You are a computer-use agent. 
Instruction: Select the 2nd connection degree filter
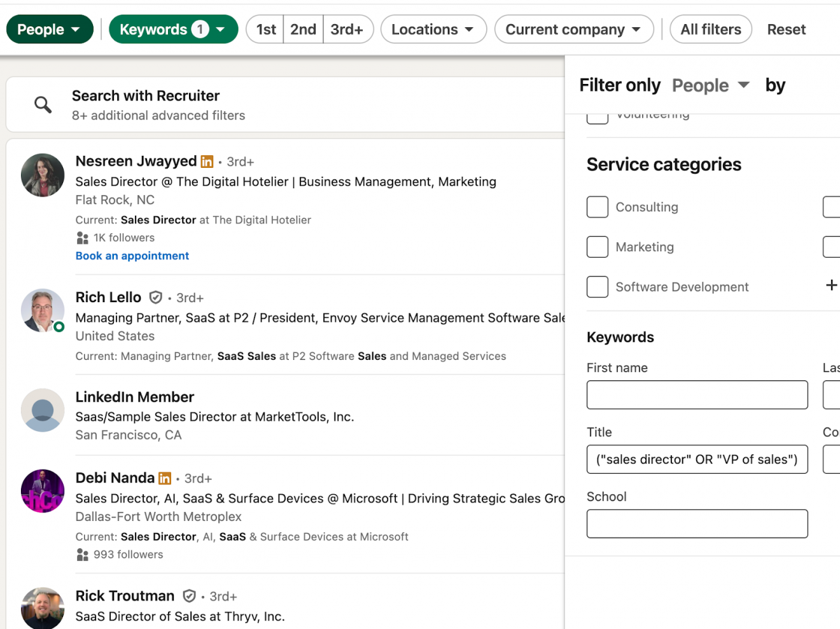pyautogui.click(x=303, y=29)
